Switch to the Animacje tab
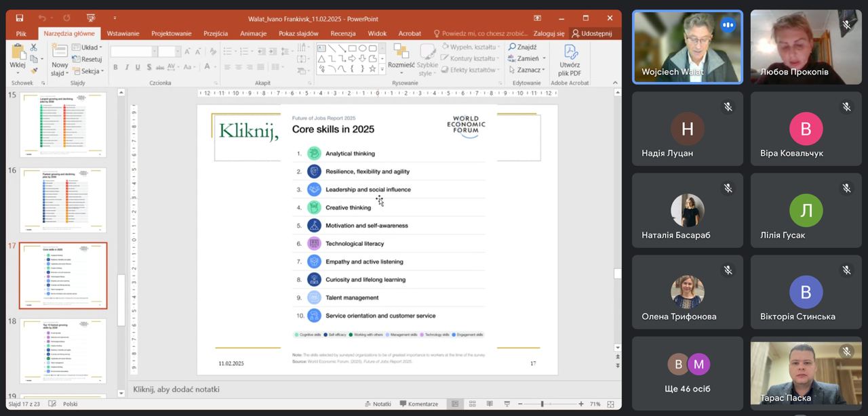 pos(253,33)
